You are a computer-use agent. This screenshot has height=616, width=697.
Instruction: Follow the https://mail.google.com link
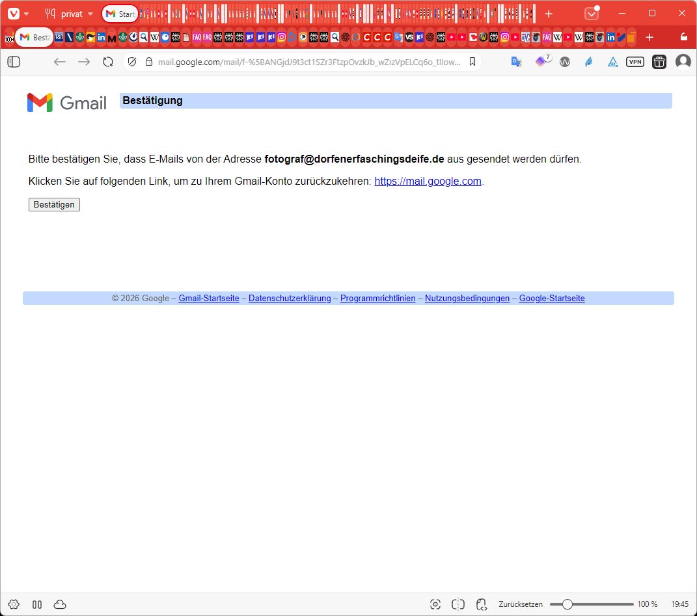(x=428, y=181)
